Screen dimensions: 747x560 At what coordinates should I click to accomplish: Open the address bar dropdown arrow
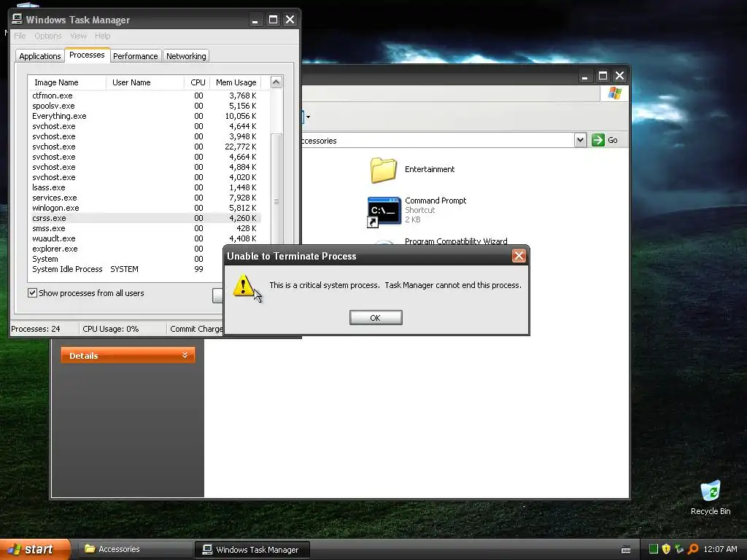coord(580,140)
